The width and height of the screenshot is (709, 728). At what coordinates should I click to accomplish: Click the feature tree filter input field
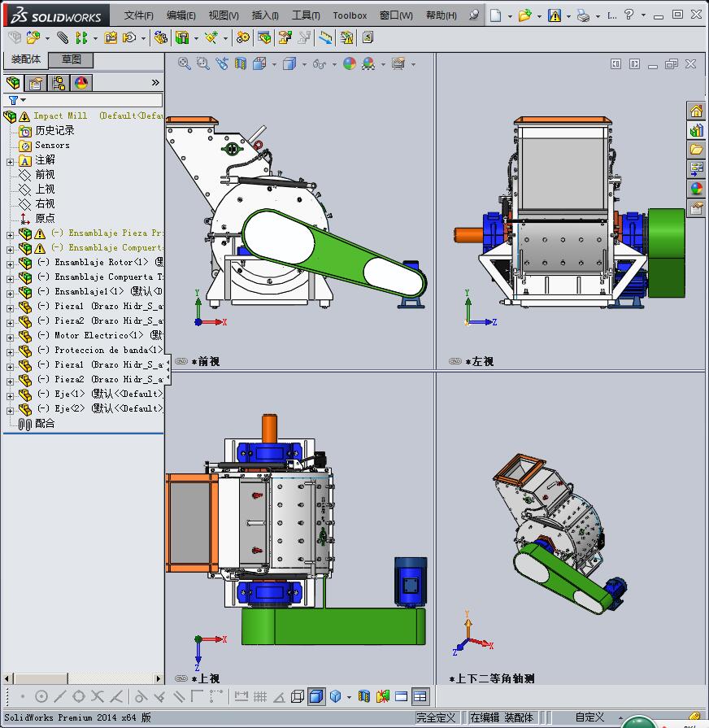pyautogui.click(x=83, y=100)
